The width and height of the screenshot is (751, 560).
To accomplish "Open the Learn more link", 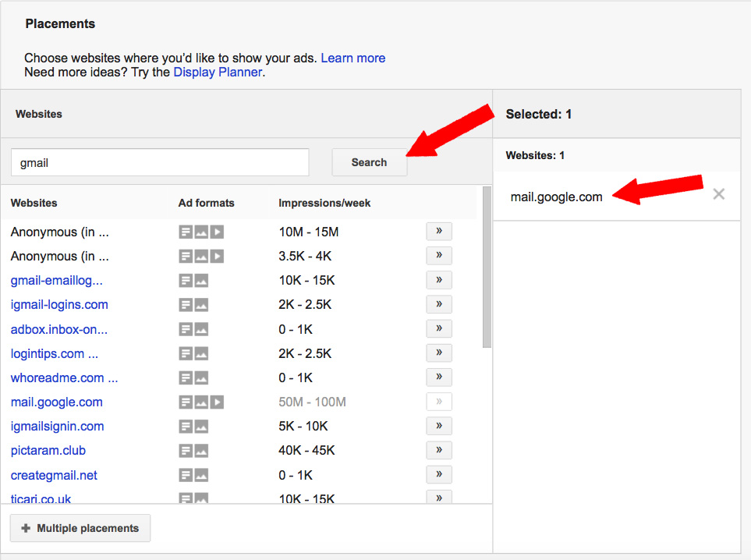I will click(353, 58).
